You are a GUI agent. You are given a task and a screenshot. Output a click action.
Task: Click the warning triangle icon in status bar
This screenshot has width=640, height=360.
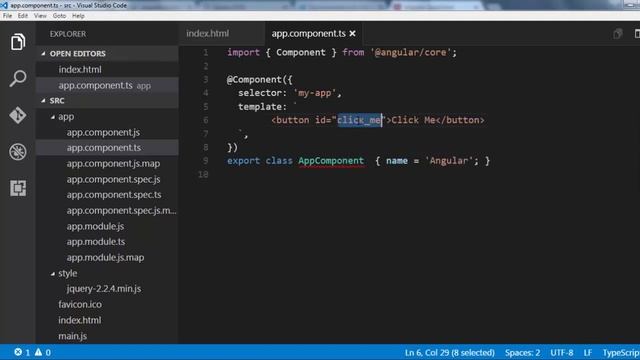point(38,352)
